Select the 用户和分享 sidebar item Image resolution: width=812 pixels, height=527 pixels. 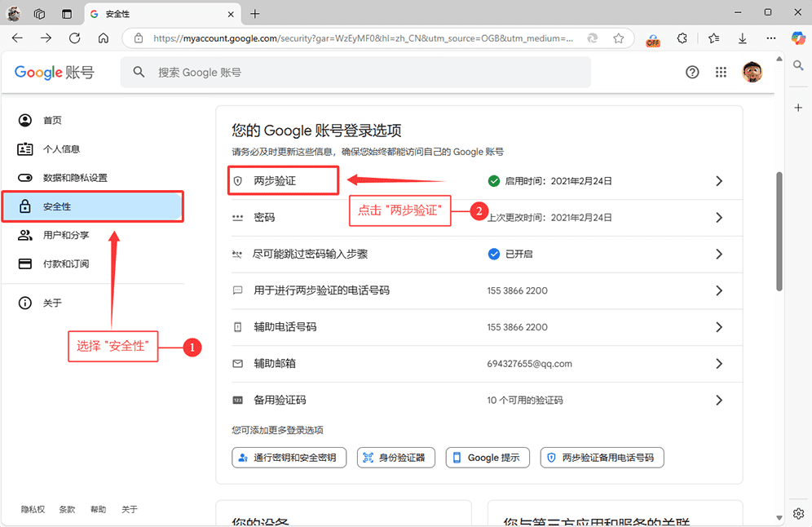[92, 235]
